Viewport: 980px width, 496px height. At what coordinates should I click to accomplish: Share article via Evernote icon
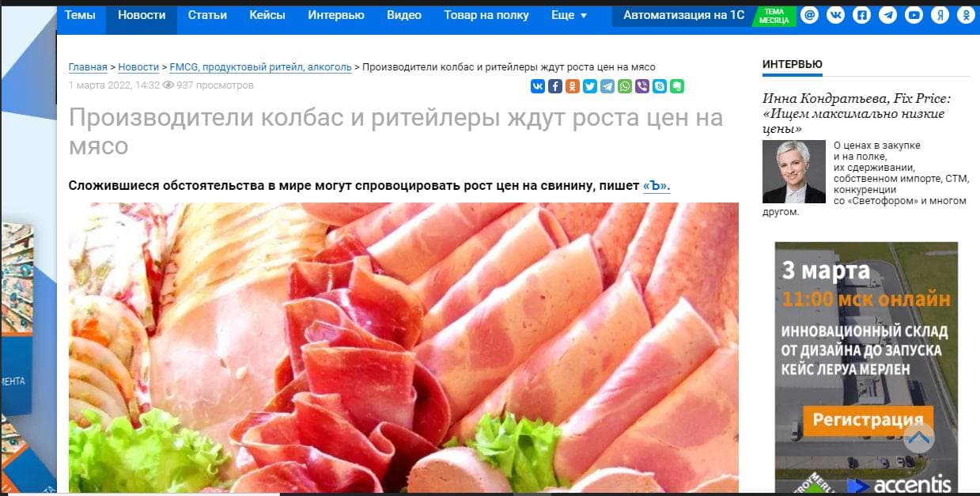[x=677, y=86]
